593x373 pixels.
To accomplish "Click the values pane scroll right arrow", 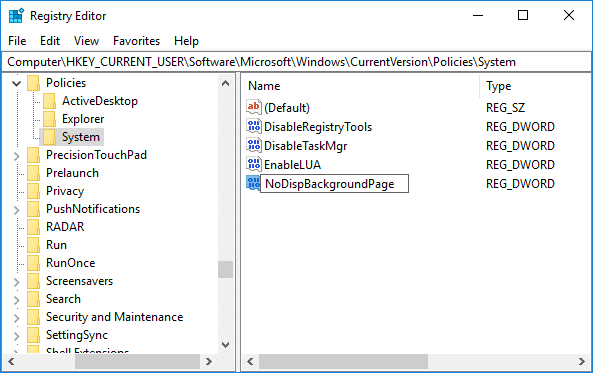I will (x=582, y=361).
